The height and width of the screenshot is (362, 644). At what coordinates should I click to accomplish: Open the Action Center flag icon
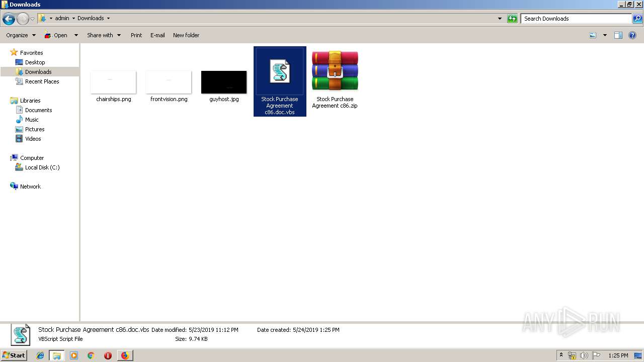point(596,355)
